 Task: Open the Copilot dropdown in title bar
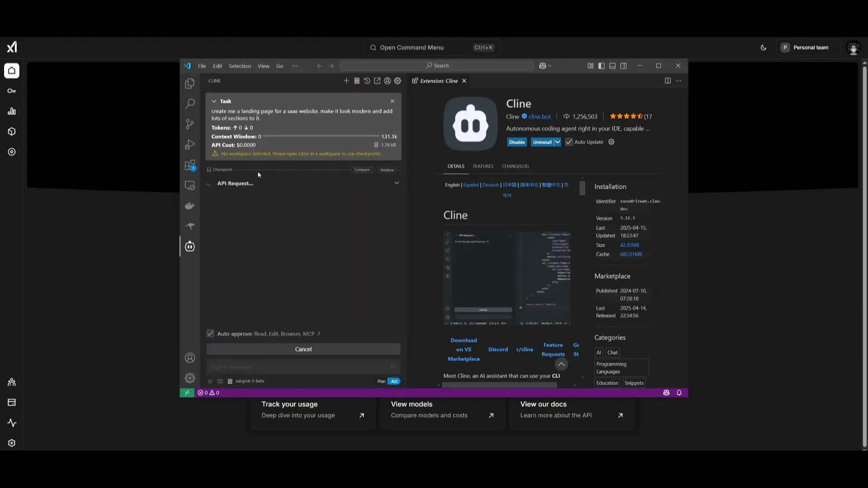tap(545, 66)
